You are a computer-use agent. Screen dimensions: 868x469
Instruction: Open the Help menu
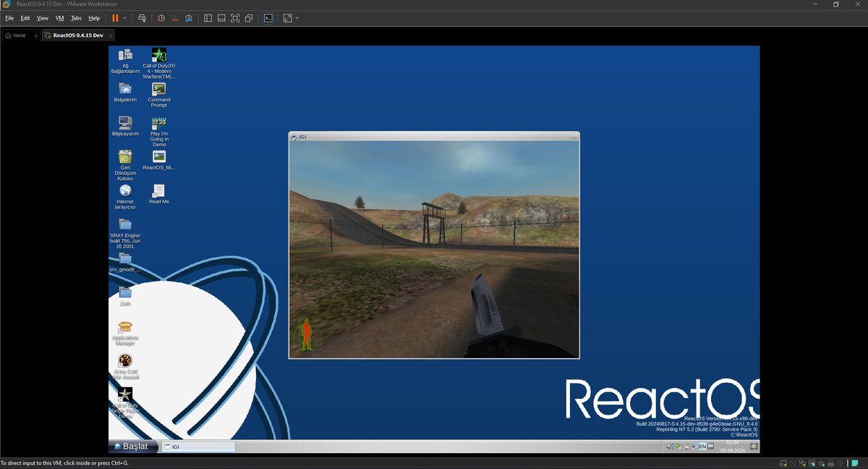[94, 17]
